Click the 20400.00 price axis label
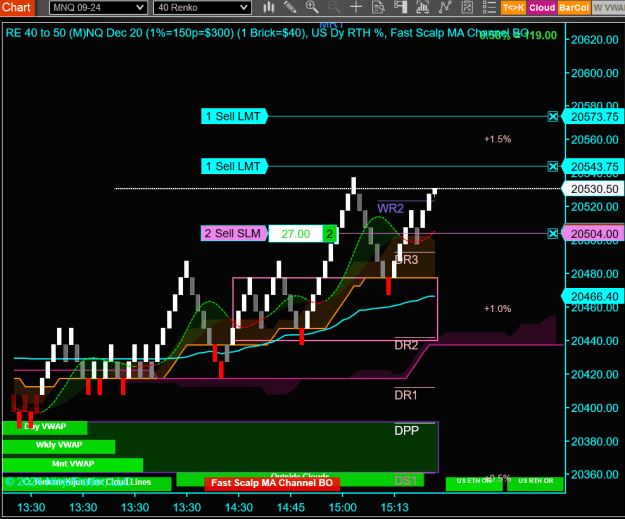Image resolution: width=625 pixels, height=519 pixels. 595,408
